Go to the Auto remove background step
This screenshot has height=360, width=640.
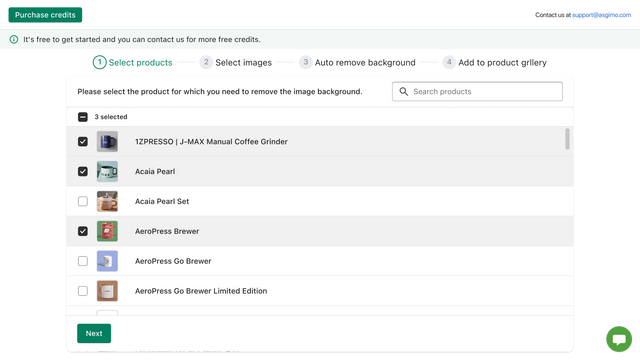pyautogui.click(x=357, y=62)
